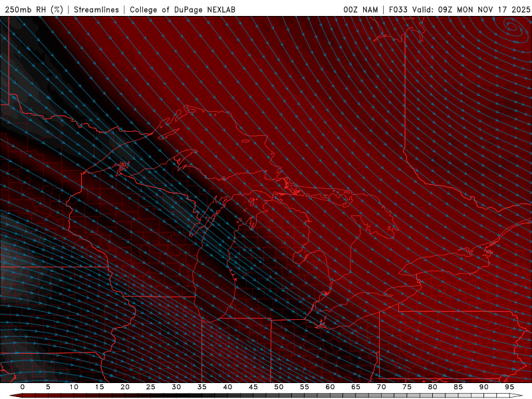The height and width of the screenshot is (399, 532).
Task: Click the '65' label on color scale
Action: 356,387
